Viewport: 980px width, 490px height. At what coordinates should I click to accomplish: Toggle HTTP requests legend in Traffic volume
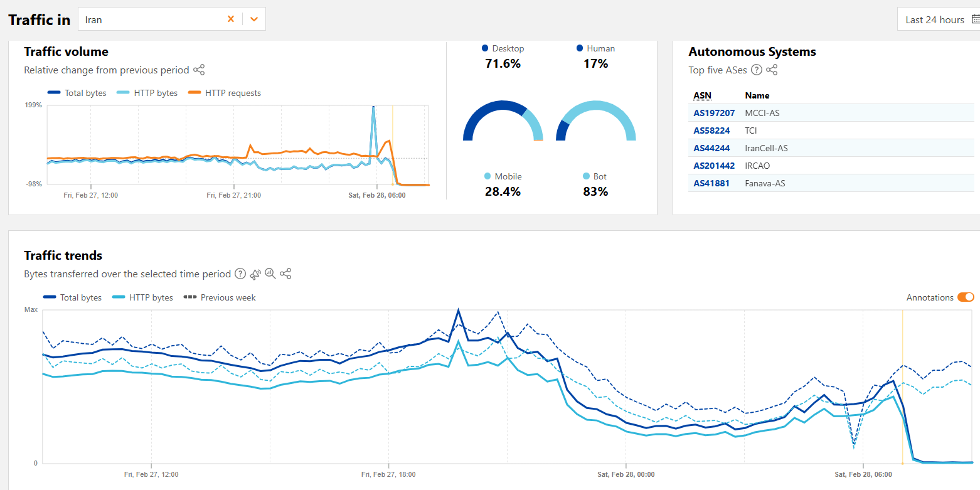(225, 93)
